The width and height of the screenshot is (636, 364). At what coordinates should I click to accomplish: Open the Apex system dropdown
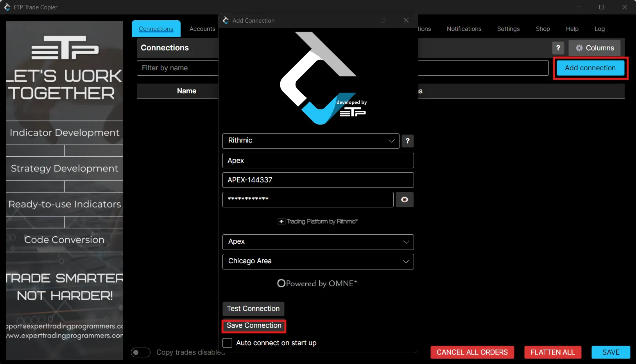tap(318, 242)
